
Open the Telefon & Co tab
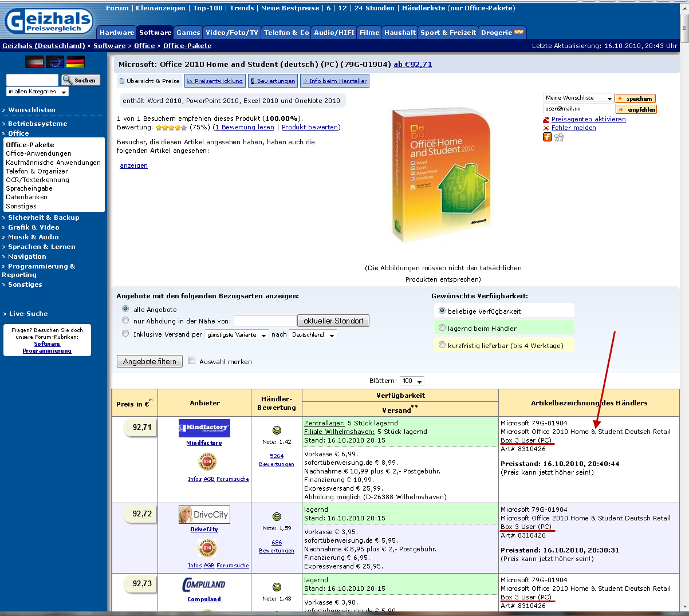pyautogui.click(x=286, y=33)
